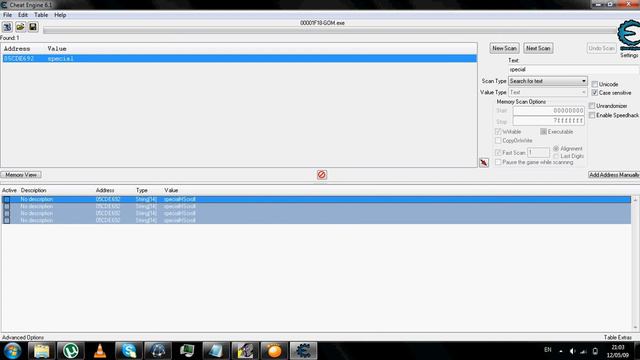The image size is (640, 360).
Task: Open the Scan Type dropdown
Action: coord(548,81)
